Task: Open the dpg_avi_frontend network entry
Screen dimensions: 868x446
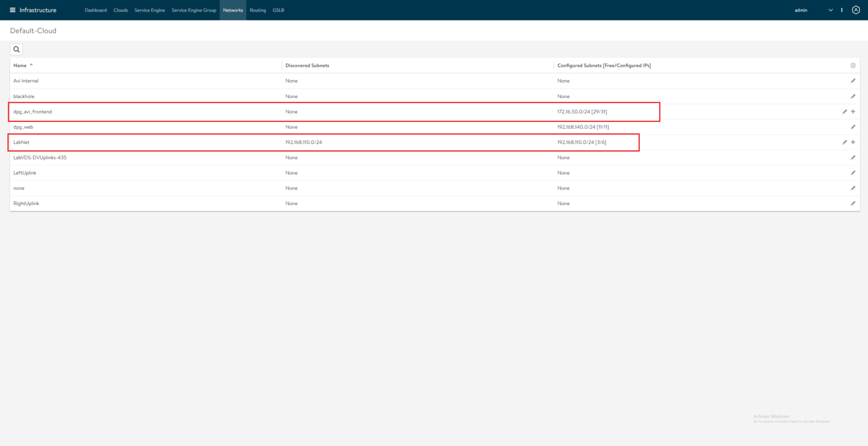Action: coord(33,111)
